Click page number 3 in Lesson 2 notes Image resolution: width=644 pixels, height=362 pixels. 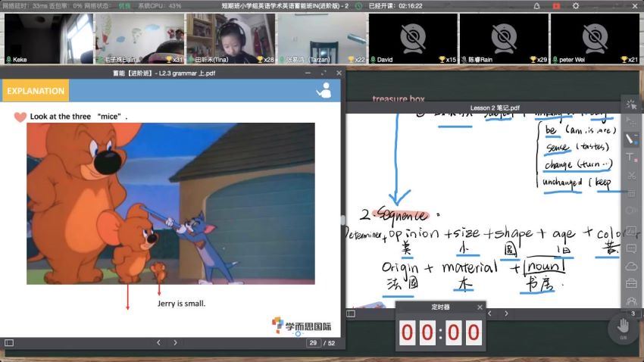[633, 314]
